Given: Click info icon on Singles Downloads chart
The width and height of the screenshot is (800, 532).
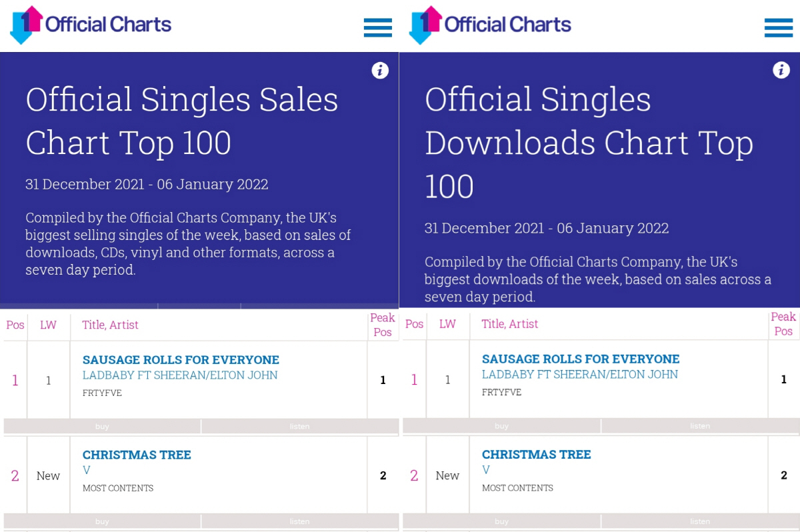Looking at the screenshot, I should coord(781,70).
